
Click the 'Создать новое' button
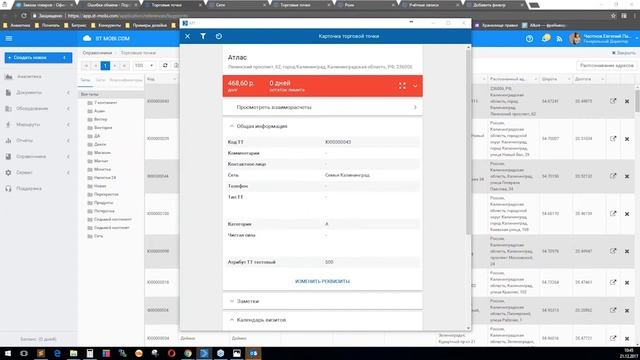pyautogui.click(x=38, y=58)
